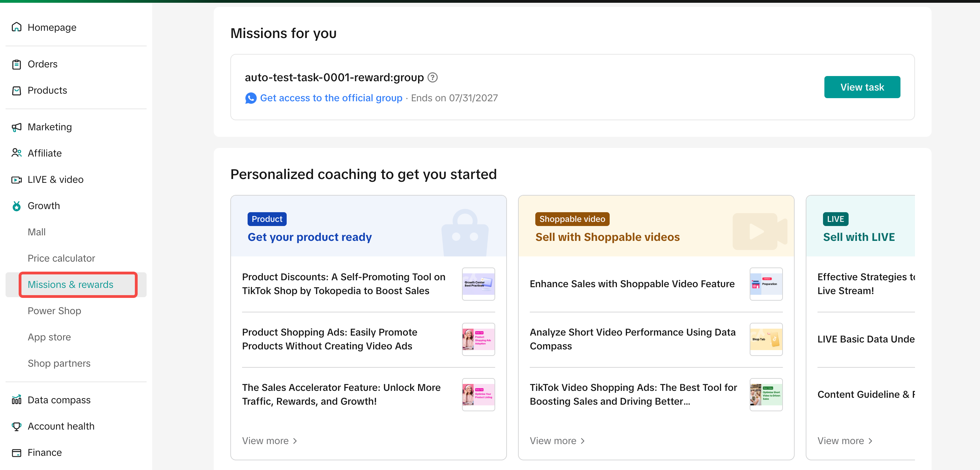Click the Finance card icon
The height and width of the screenshot is (470, 980).
(x=16, y=452)
